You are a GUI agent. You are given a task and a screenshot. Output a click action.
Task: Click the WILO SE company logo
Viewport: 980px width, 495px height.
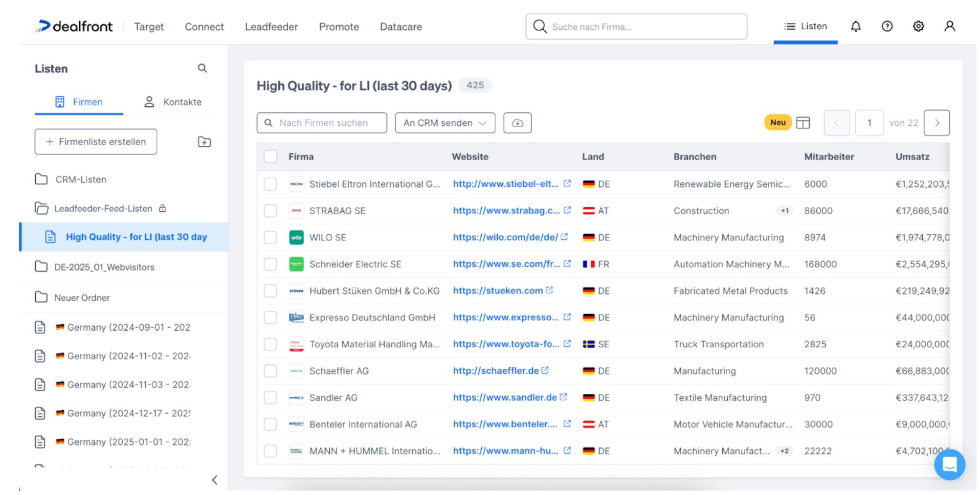296,237
